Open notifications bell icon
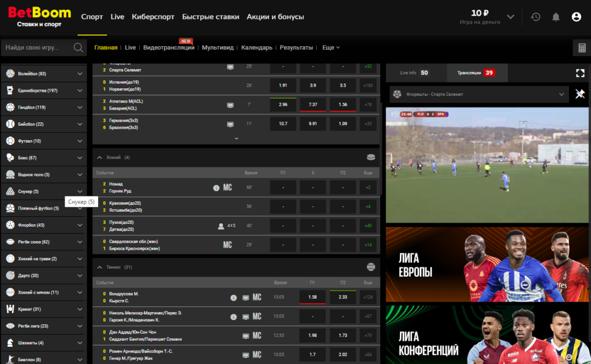 (556, 17)
